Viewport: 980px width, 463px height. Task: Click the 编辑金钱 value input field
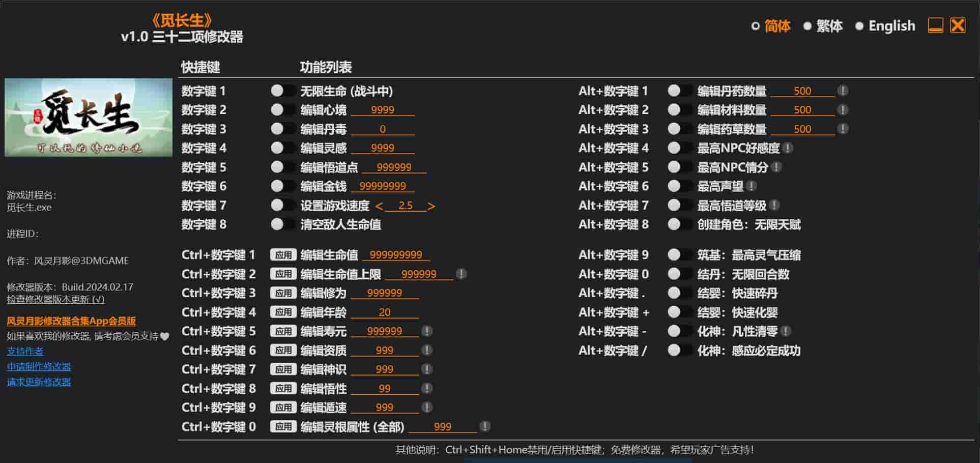click(383, 186)
